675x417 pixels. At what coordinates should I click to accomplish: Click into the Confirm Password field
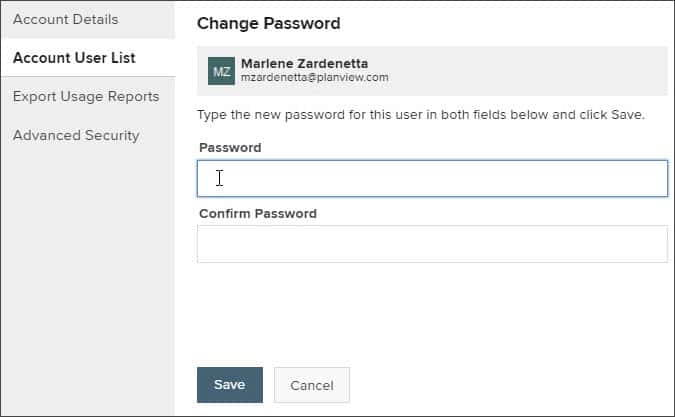click(x=432, y=244)
